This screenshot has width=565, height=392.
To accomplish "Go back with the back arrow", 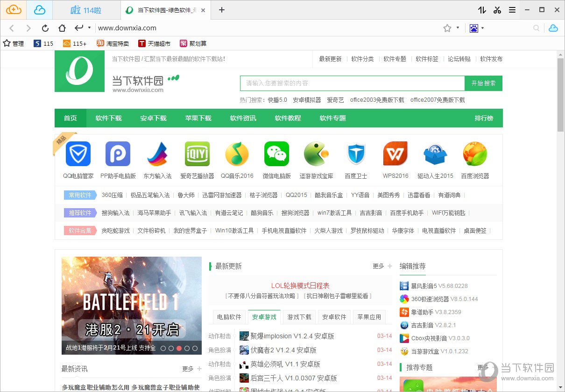I will 12,28.
